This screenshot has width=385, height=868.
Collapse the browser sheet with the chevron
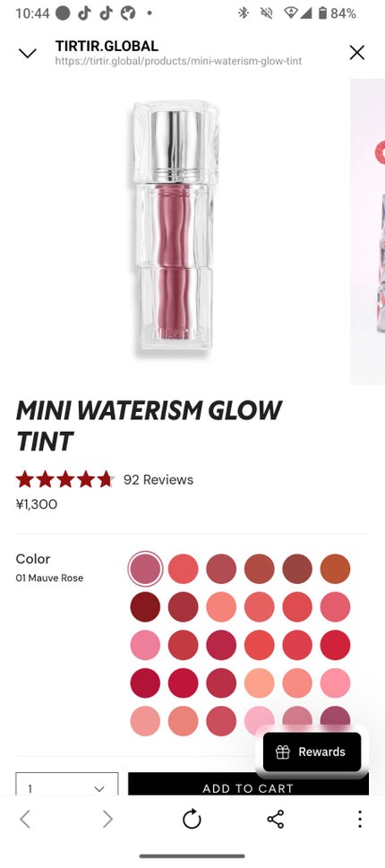point(27,53)
